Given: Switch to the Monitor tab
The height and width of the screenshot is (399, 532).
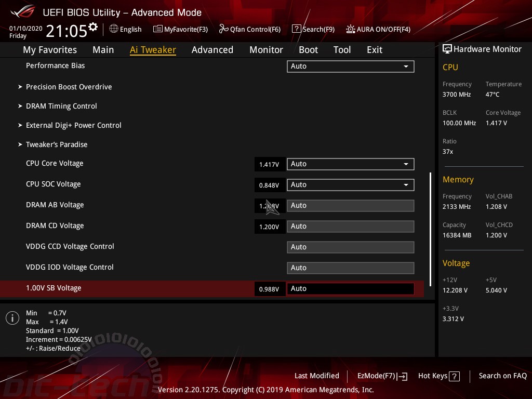Looking at the screenshot, I should point(266,50).
